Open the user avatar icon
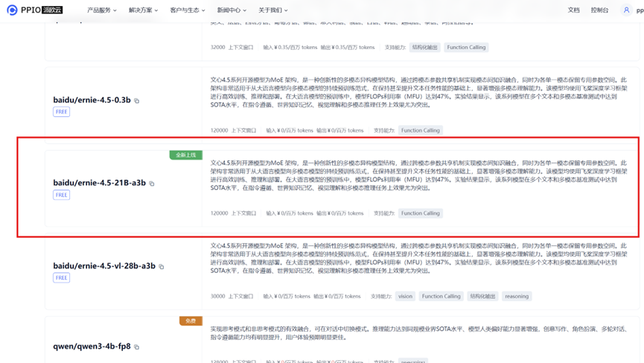The width and height of the screenshot is (644, 363). [x=626, y=10]
